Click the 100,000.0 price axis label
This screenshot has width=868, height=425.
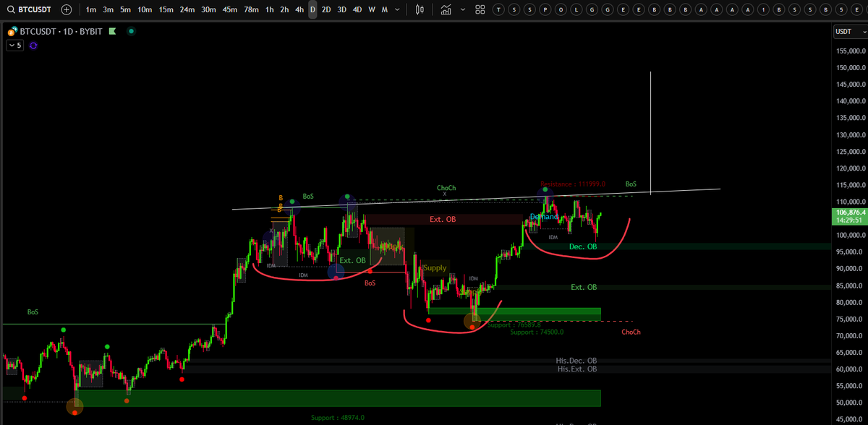(851, 236)
